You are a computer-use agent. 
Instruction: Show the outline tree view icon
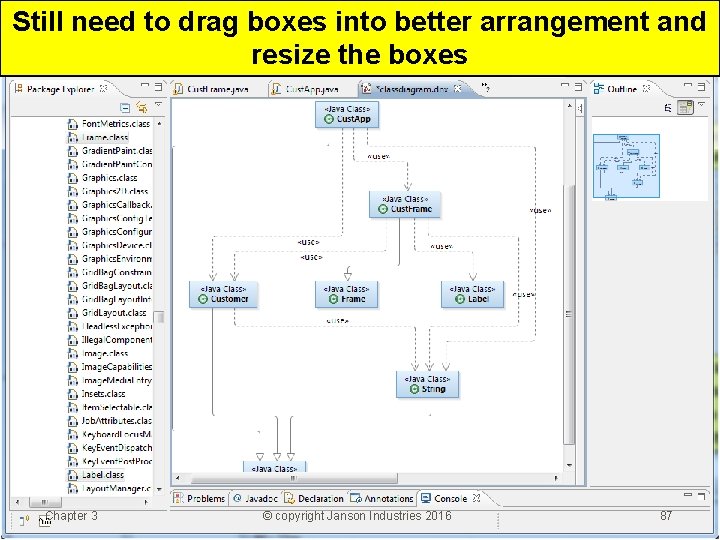click(668, 108)
